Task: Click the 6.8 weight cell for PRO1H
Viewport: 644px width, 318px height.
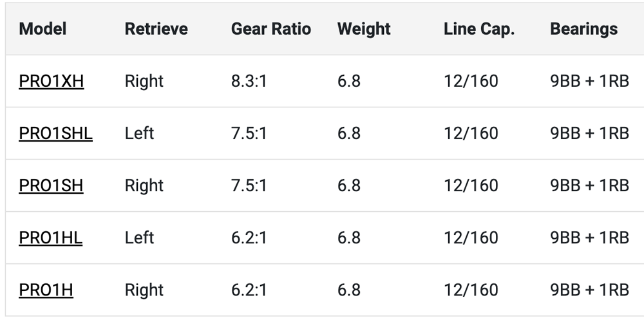Action: (349, 290)
